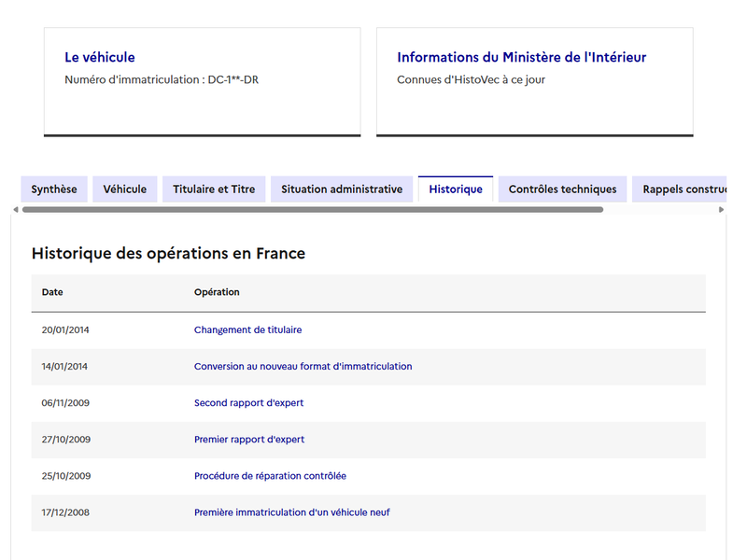Click the registration number DC-1**-DR text

[233, 79]
